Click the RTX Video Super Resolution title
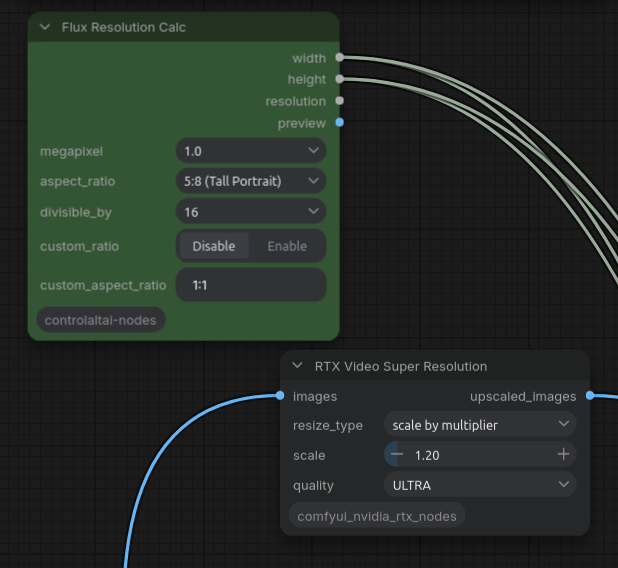 [401, 366]
